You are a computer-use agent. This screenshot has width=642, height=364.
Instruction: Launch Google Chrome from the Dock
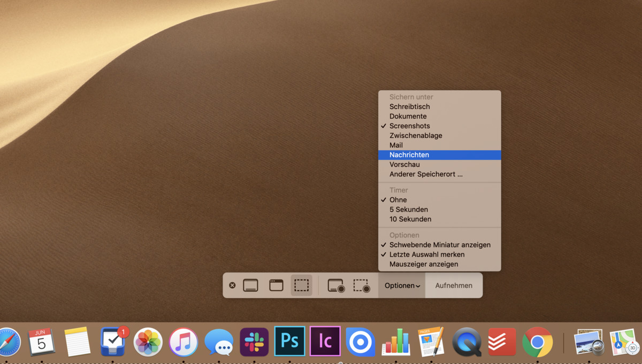click(x=538, y=342)
